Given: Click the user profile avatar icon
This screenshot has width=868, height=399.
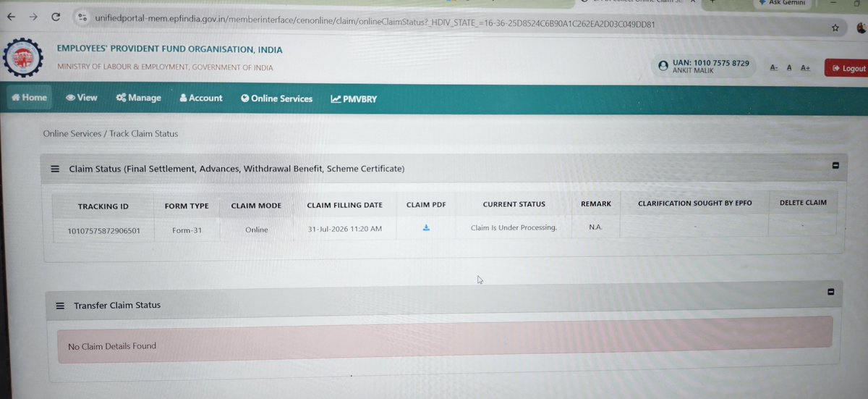Looking at the screenshot, I should tap(663, 65).
